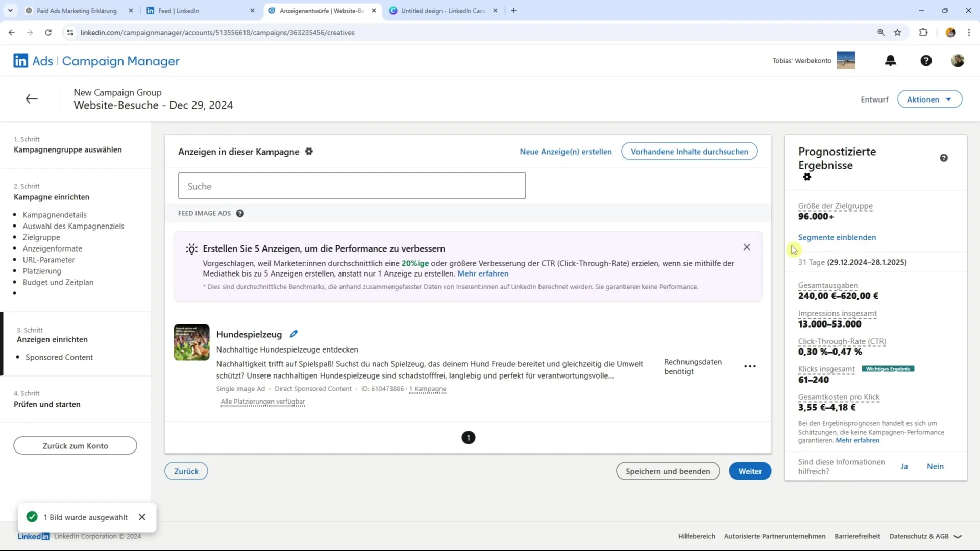The image size is (980, 551).
Task: Open the Chrome profile avatar
Action: tap(950, 32)
